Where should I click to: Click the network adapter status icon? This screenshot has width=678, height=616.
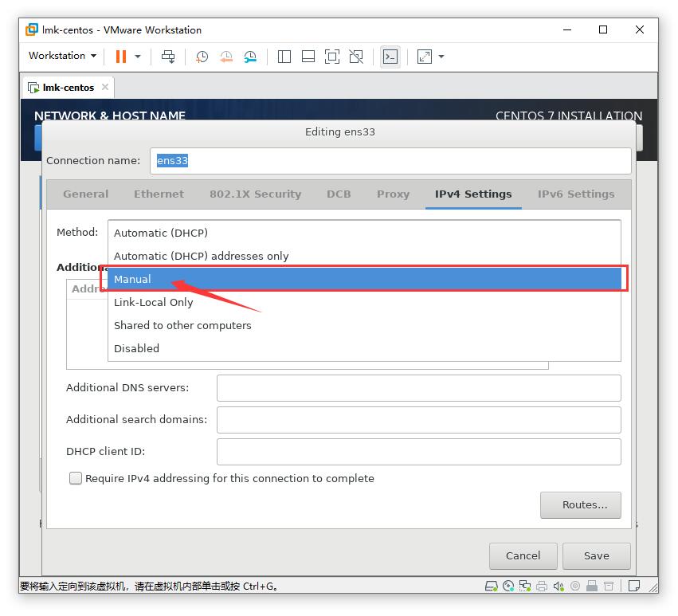pos(525,587)
